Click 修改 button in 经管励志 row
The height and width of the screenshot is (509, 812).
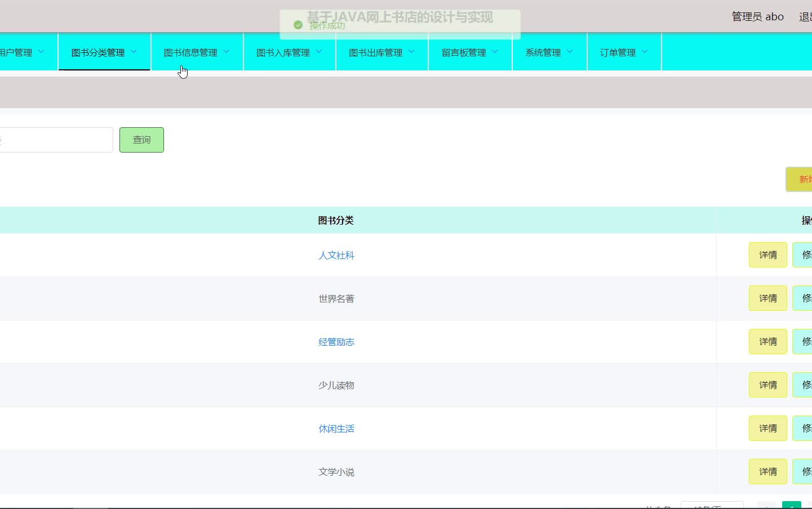click(x=802, y=342)
